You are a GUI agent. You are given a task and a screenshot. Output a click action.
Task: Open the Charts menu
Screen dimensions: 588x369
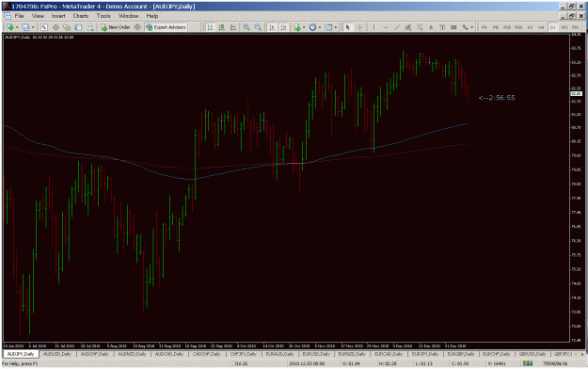coord(81,16)
